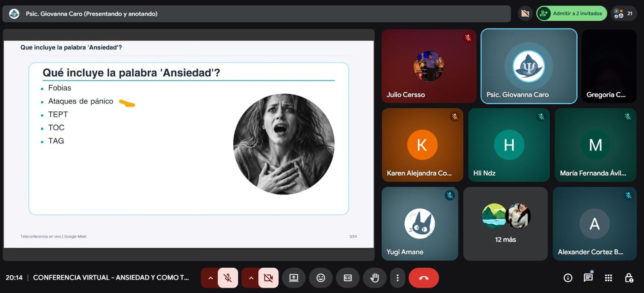Select Psic. Giovanna Caro's video tile
The image size is (644, 293).
[x=528, y=66]
